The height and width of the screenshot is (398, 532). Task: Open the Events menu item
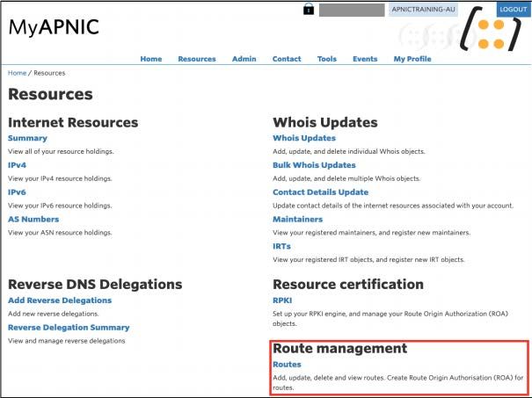click(365, 59)
